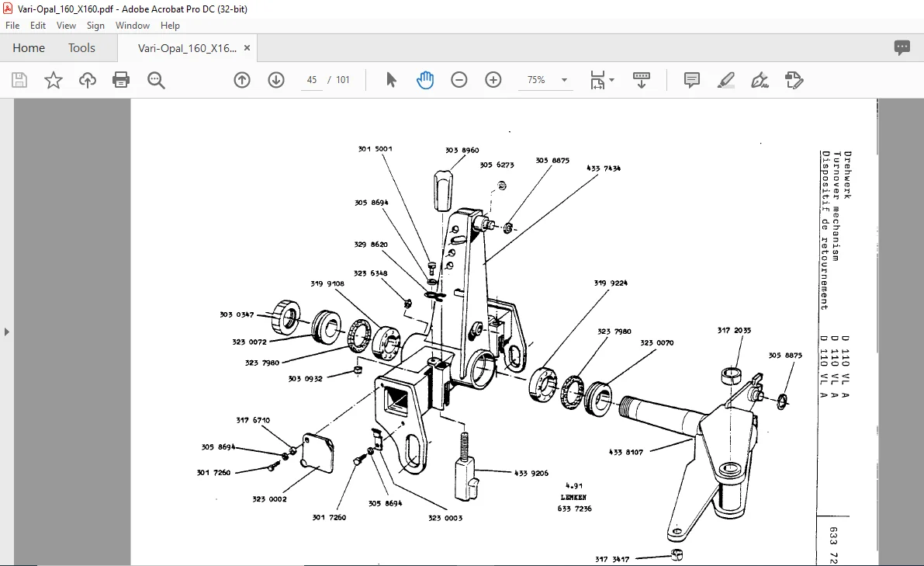This screenshot has height=566, width=924.
Task: Go to the next page with the down arrow
Action: 275,80
